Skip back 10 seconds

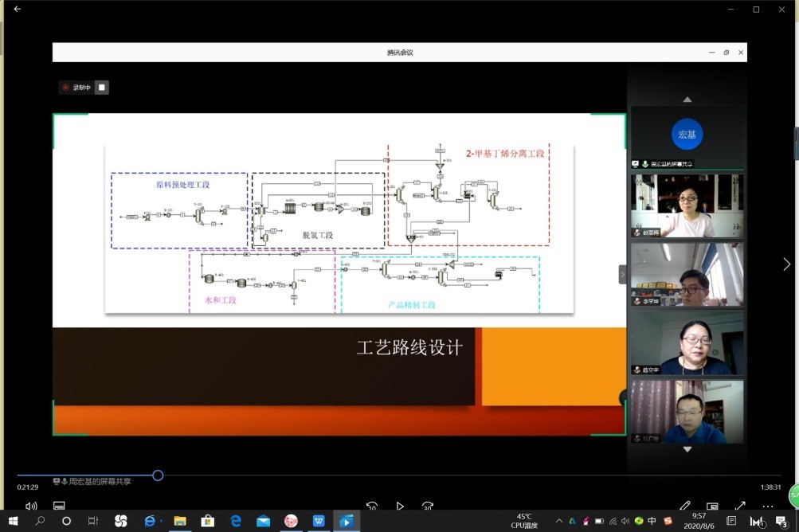[x=372, y=506]
